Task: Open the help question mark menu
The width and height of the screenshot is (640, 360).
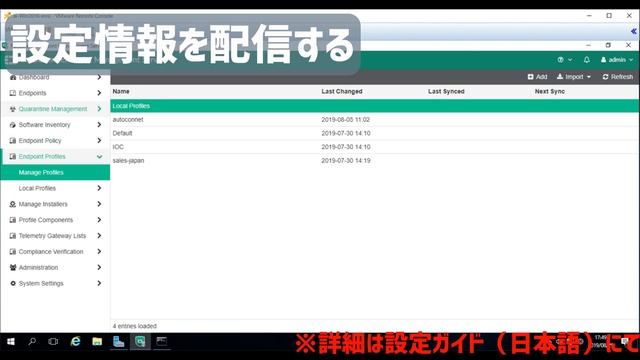Action: point(564,60)
